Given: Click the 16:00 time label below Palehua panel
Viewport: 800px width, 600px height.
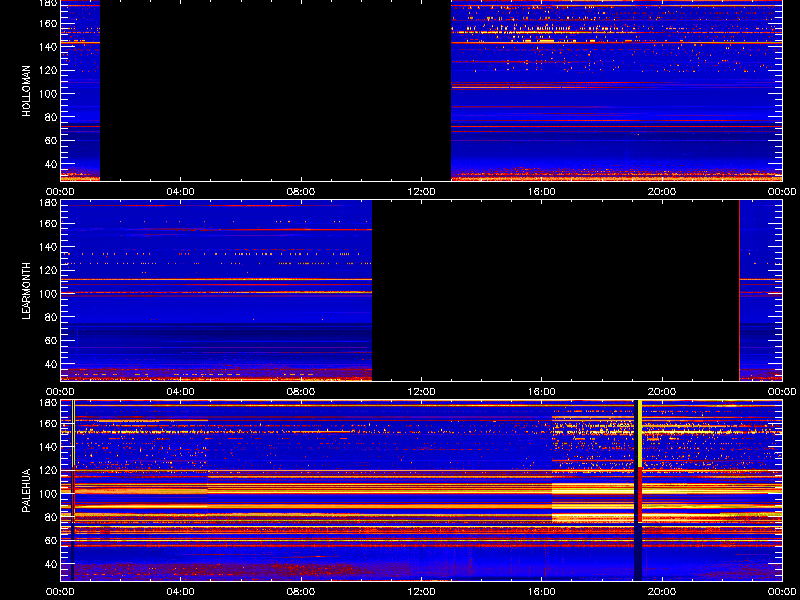Looking at the screenshot, I should click(542, 592).
